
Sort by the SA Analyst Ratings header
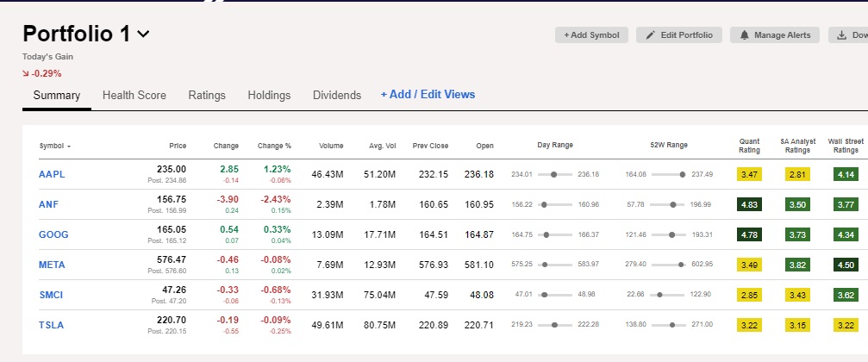tap(797, 146)
